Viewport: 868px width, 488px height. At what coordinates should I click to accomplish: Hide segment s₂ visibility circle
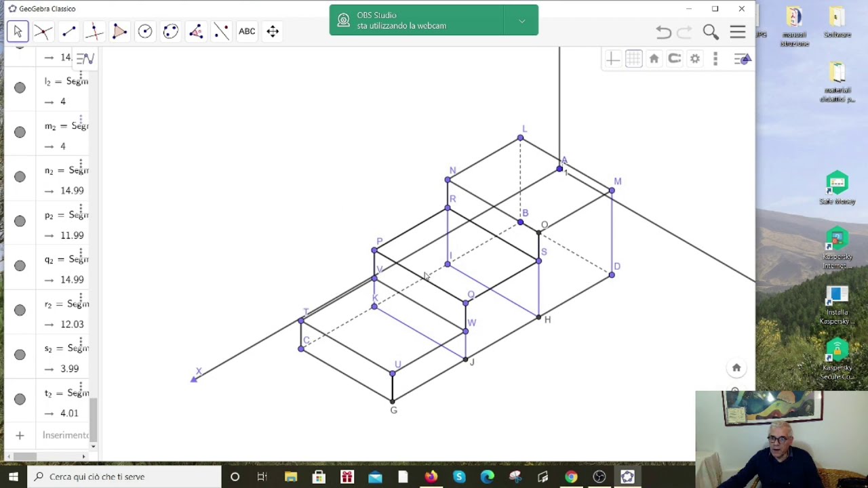click(x=20, y=354)
